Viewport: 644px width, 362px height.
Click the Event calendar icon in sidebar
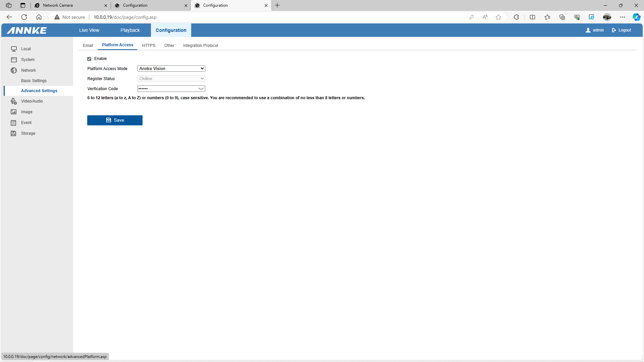[x=14, y=123]
